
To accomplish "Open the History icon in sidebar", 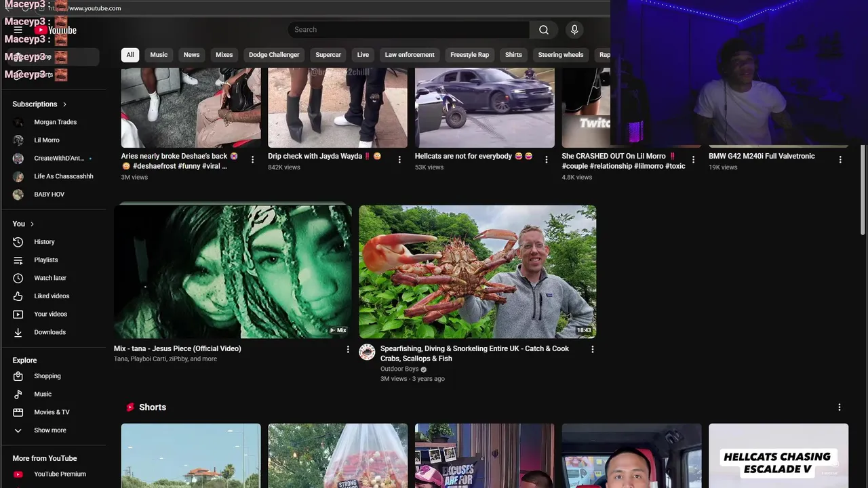I will pyautogui.click(x=18, y=242).
